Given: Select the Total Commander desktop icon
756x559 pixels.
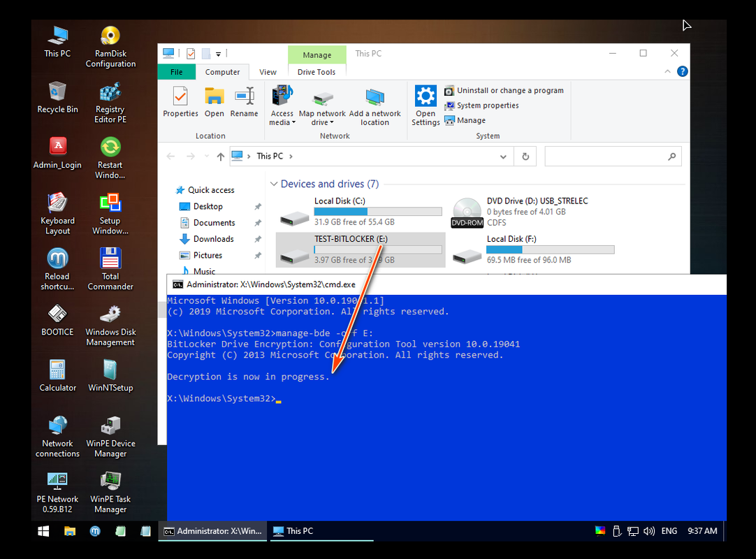Looking at the screenshot, I should [110, 269].
